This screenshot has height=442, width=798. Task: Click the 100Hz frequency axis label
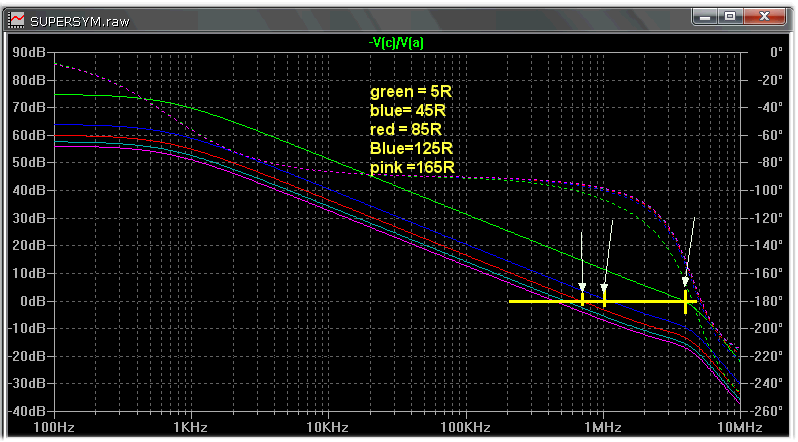coord(53,427)
